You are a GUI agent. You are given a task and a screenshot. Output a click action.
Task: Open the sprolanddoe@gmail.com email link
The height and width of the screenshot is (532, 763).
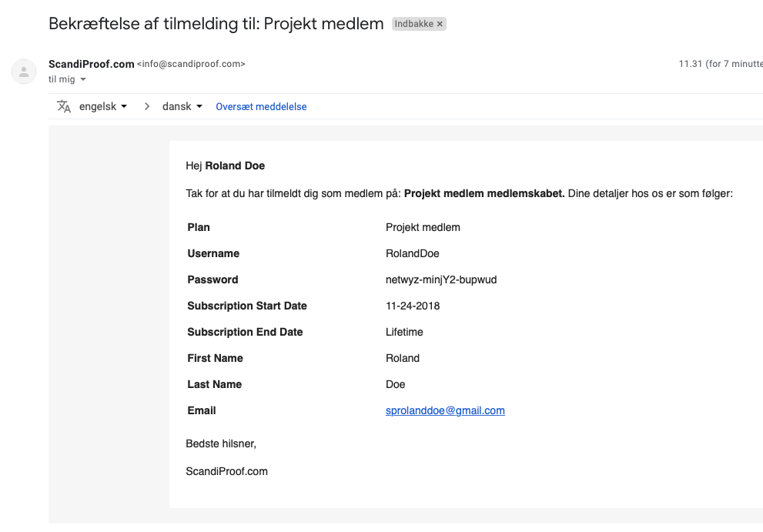coord(445,410)
